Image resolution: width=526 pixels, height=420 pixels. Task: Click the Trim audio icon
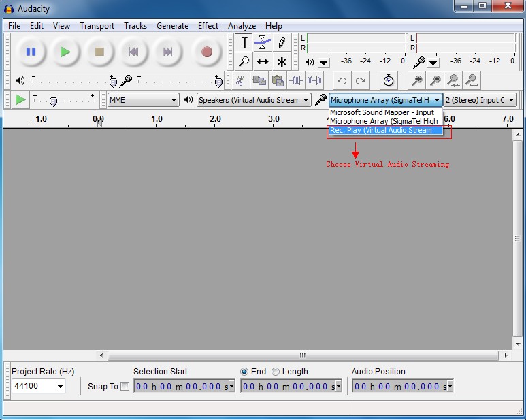(x=295, y=80)
